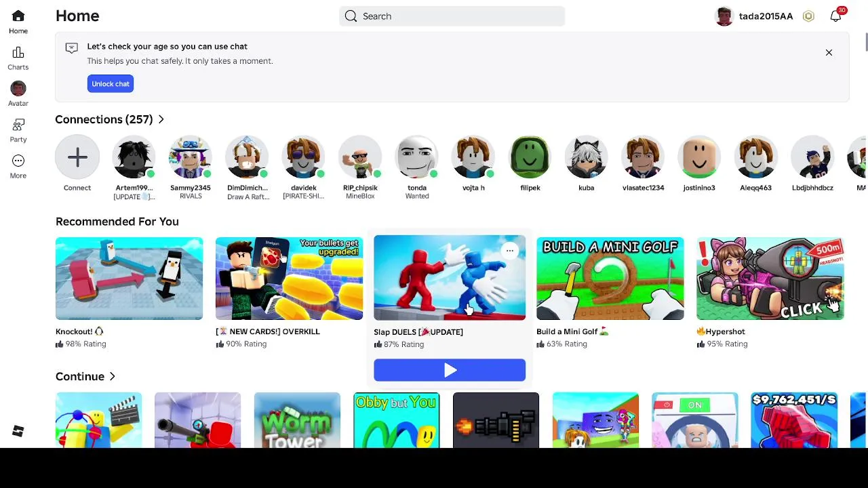868x488 pixels.
Task: Click inside the Search field
Action: [452, 16]
